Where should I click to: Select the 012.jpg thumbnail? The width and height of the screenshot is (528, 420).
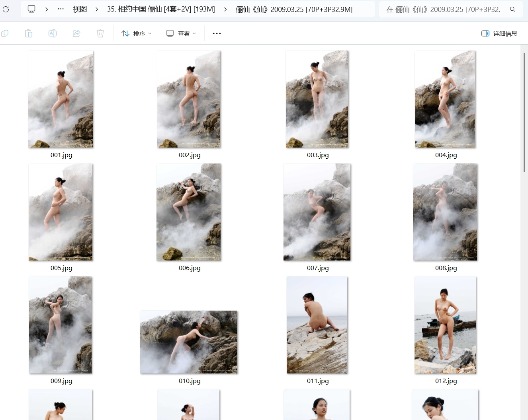pos(445,325)
